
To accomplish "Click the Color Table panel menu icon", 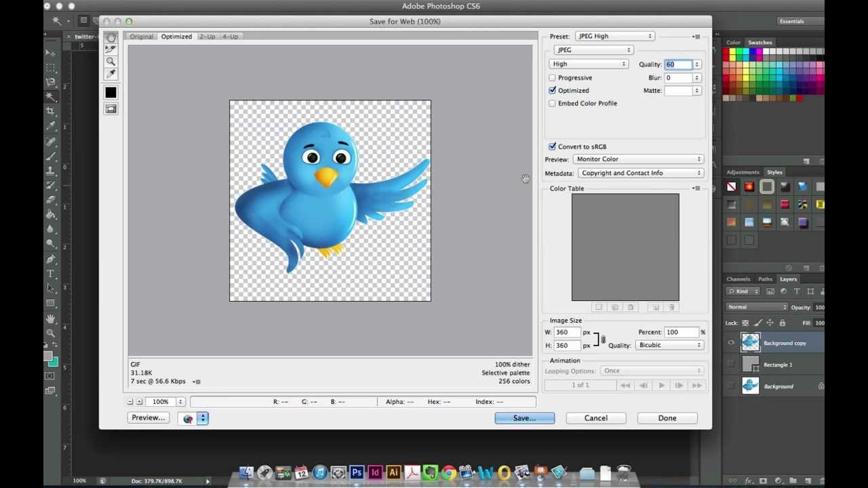I will click(696, 188).
